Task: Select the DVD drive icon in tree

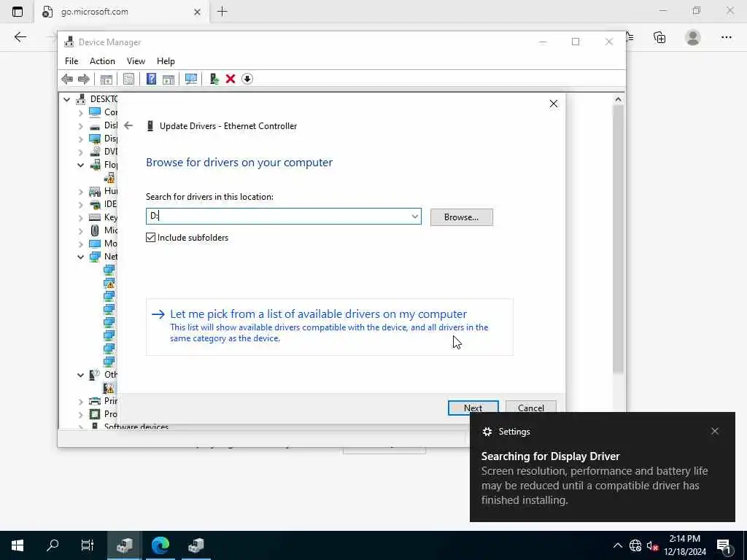Action: pos(95,152)
